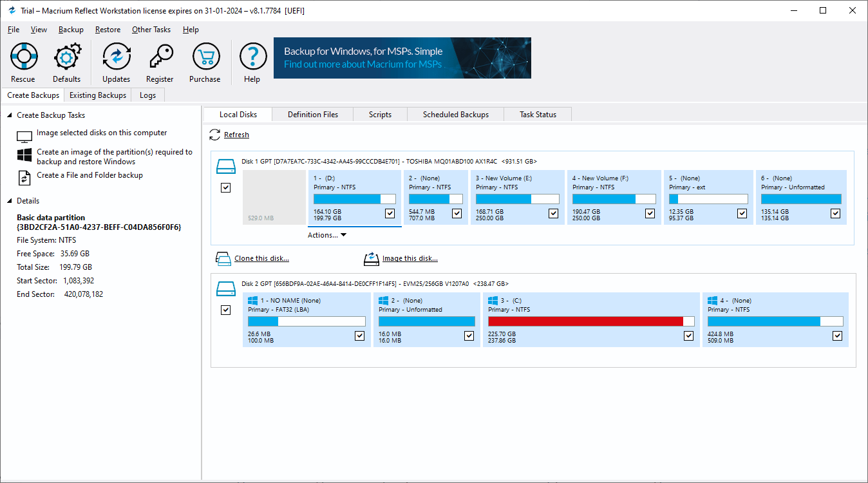The height and width of the screenshot is (483, 868).
Task: Click Image selected disks on this computer
Action: click(x=102, y=133)
